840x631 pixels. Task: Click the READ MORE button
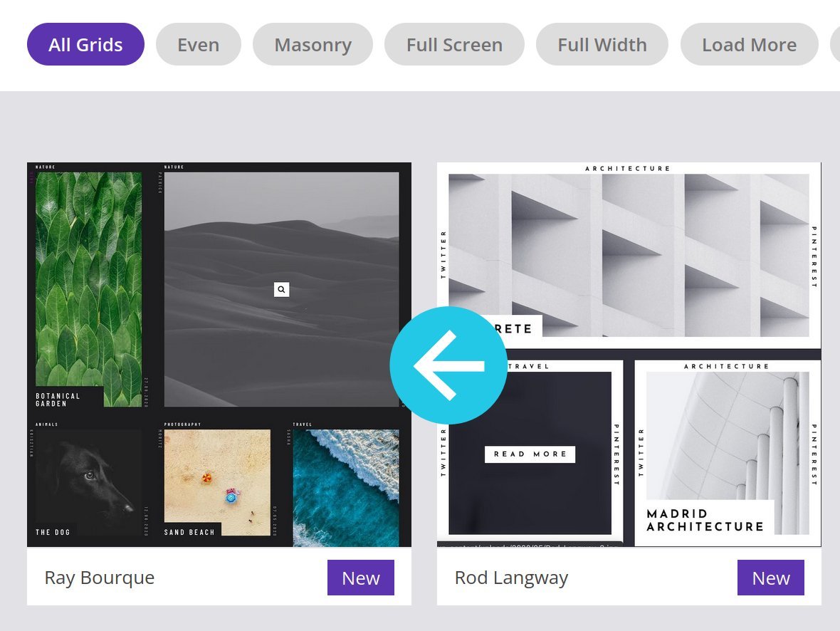[530, 454]
